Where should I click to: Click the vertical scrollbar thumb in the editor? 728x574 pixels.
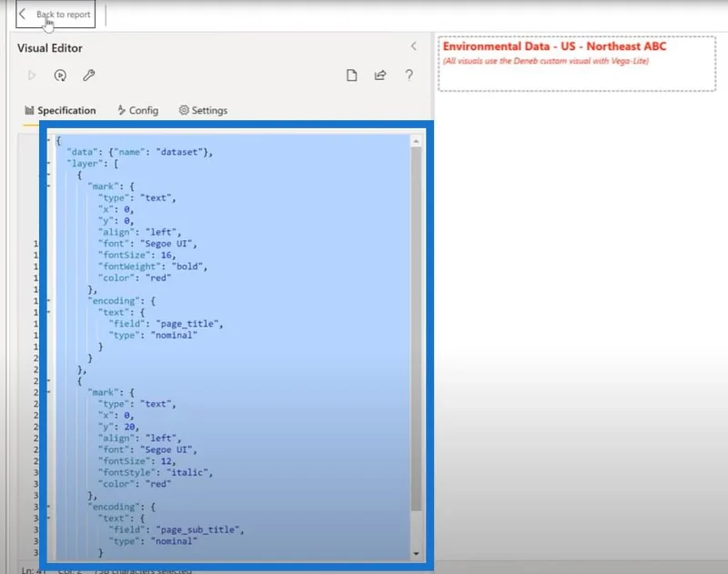tap(416, 329)
